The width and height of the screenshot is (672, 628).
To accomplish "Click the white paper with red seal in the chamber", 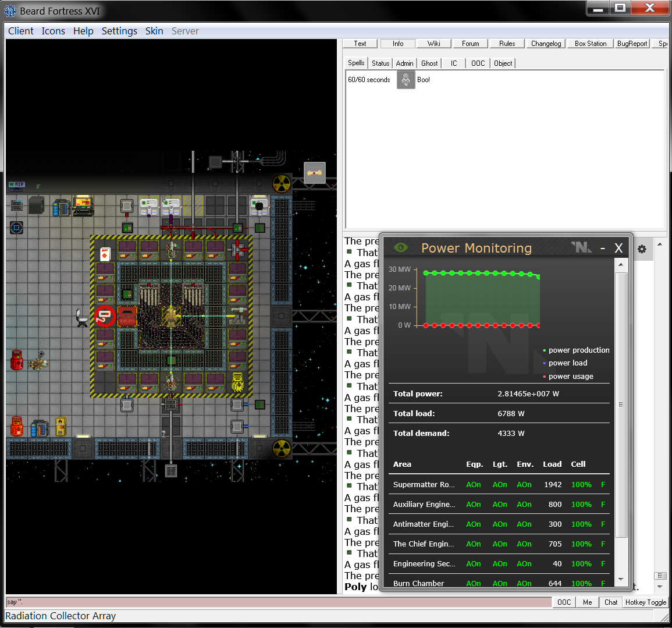I will pyautogui.click(x=105, y=254).
